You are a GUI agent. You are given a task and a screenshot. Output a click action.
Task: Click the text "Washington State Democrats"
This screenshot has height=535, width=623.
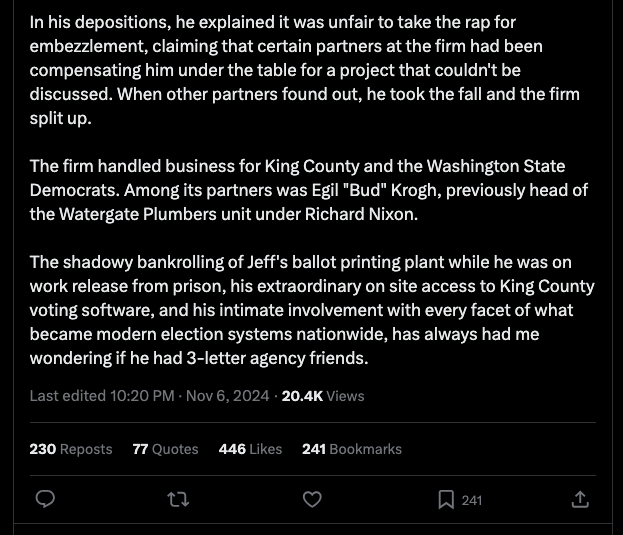point(297,178)
